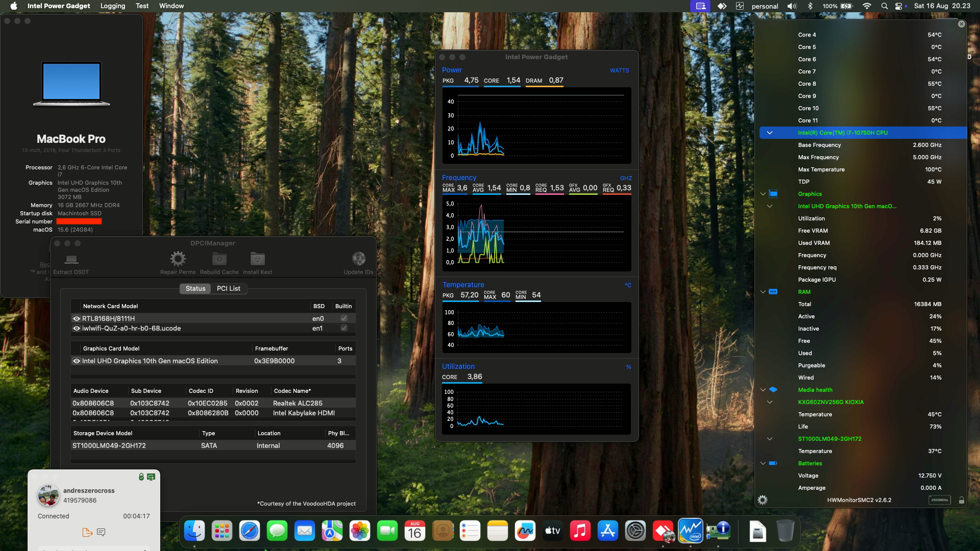This screenshot has width=980, height=551.
Task: Click Intel Power Gadget dock icon
Action: pos(690,531)
